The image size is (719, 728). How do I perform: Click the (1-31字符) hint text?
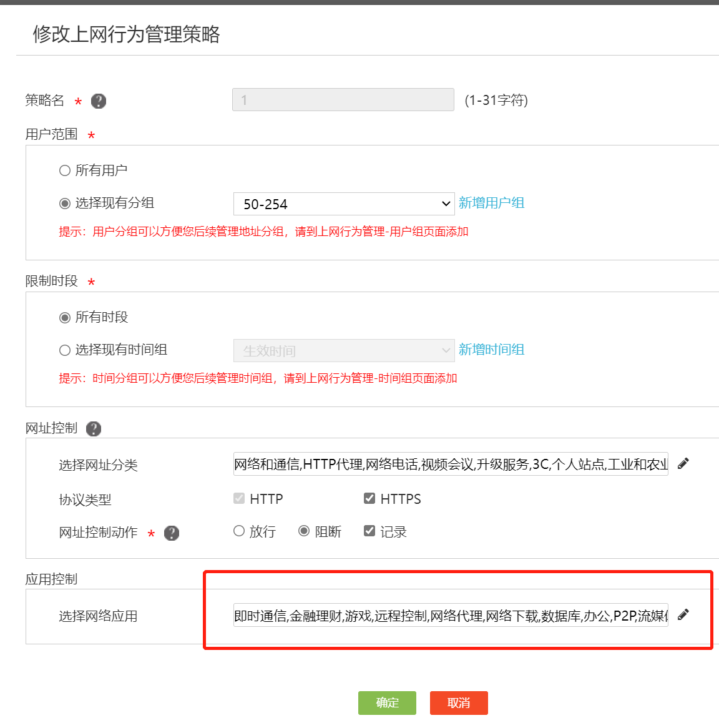click(496, 101)
